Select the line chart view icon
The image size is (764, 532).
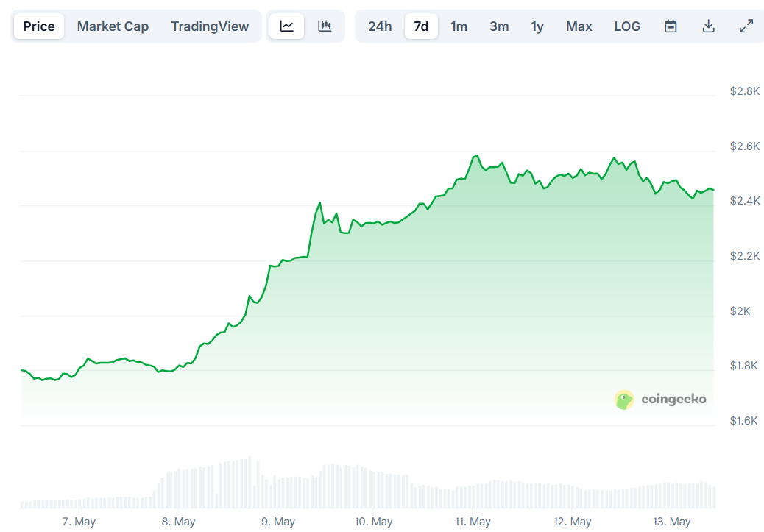pyautogui.click(x=286, y=26)
